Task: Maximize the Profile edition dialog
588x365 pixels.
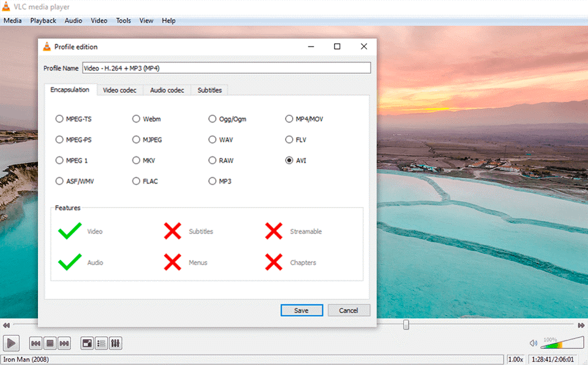Action: tap(337, 46)
